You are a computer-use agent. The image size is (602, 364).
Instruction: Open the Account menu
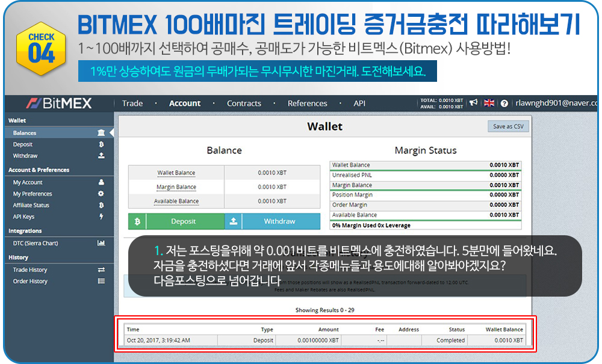click(185, 103)
